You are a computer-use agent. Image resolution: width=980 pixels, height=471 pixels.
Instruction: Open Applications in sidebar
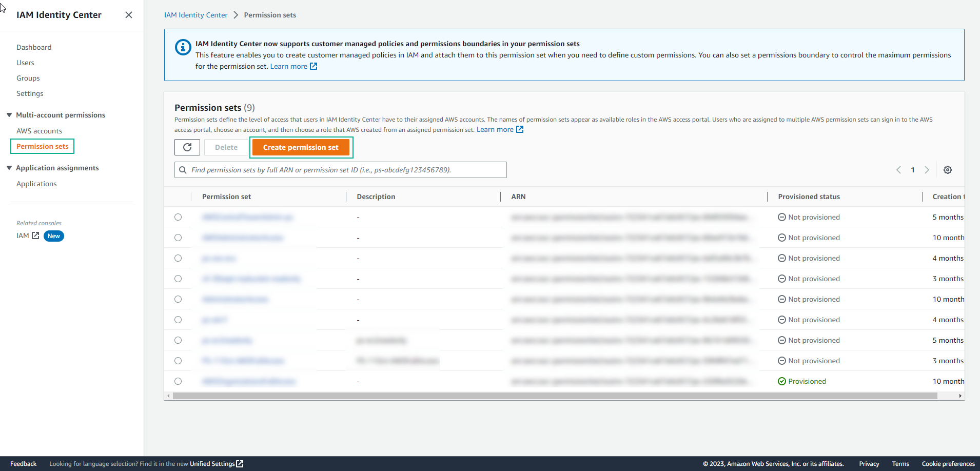(36, 184)
